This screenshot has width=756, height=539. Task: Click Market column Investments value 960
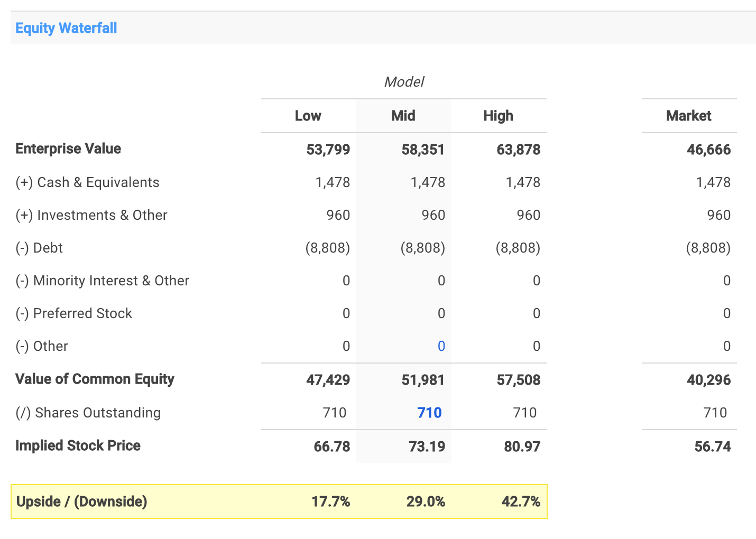719,215
